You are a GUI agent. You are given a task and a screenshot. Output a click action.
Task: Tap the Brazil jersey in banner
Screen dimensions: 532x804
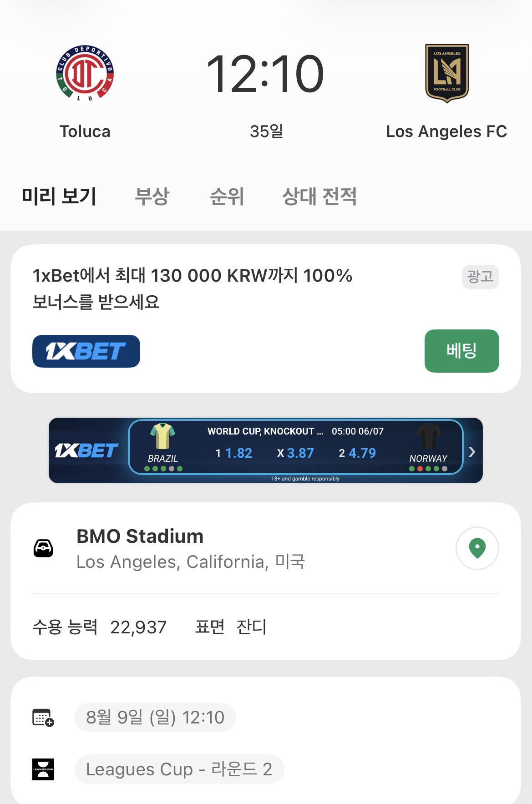pos(162,436)
